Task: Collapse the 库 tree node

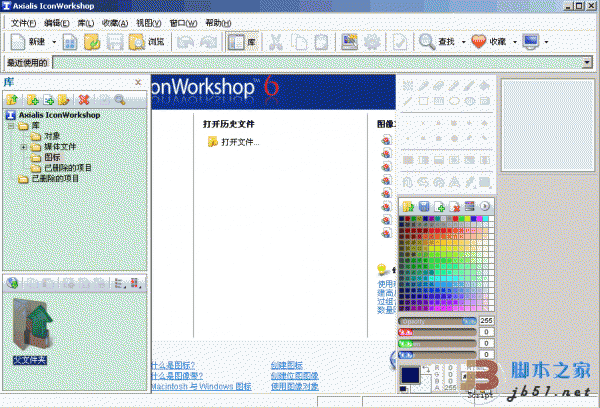Action: click(11, 126)
